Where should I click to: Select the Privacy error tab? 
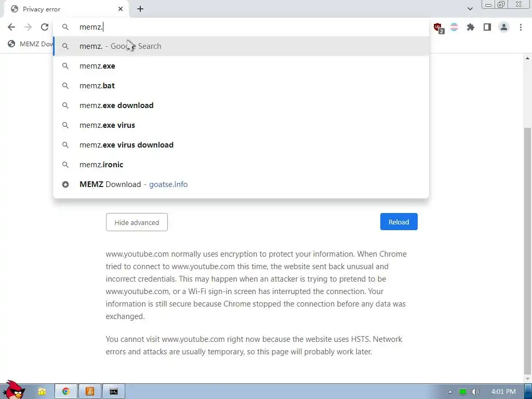[66, 9]
